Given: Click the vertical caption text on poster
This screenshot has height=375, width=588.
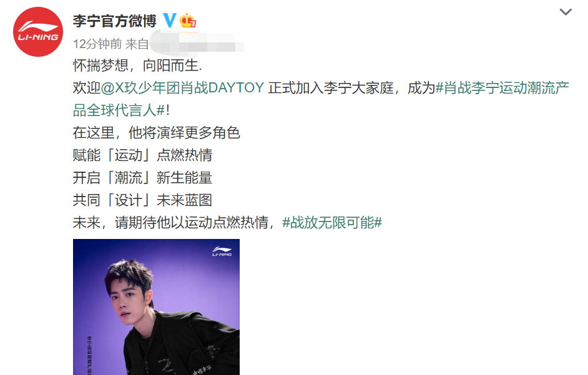Looking at the screenshot, I should 90,355.
